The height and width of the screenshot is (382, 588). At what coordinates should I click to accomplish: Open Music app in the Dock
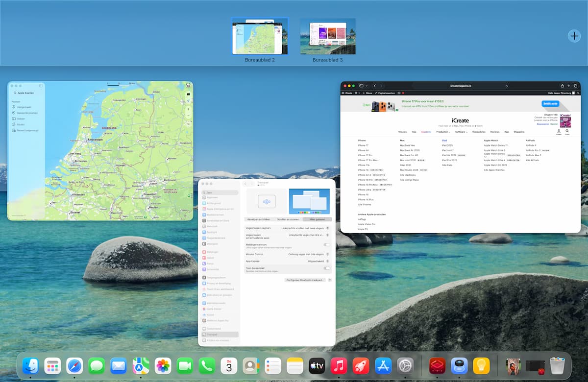pyautogui.click(x=339, y=366)
